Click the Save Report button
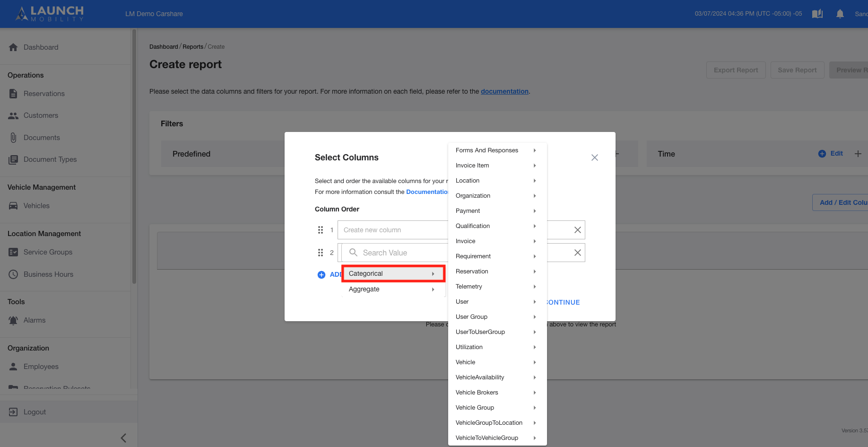 click(798, 70)
